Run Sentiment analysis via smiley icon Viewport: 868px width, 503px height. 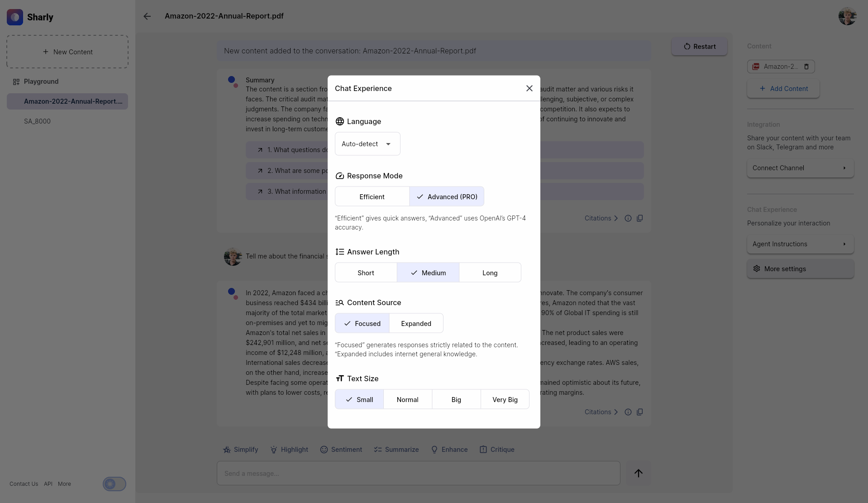[x=324, y=449]
